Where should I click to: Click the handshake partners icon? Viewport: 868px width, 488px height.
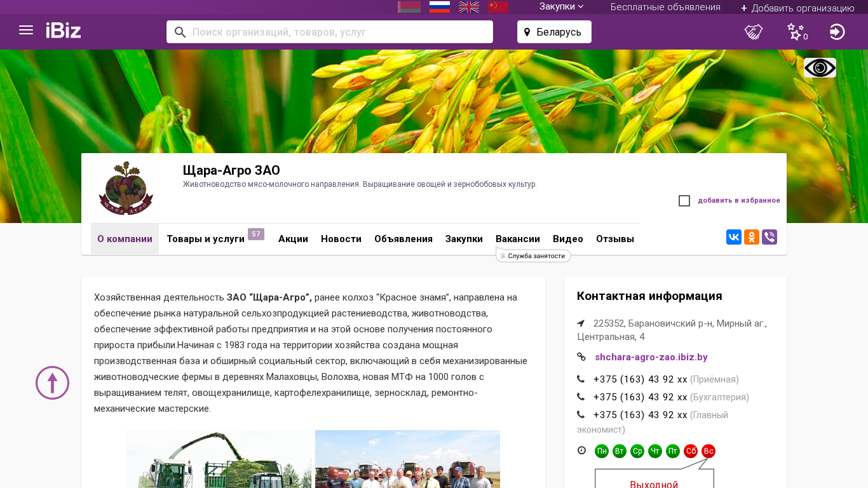tap(754, 32)
